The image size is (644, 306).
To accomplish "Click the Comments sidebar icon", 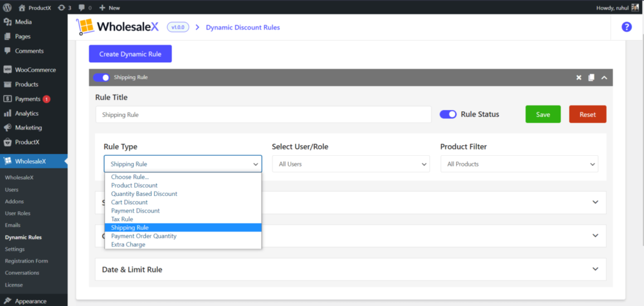I will click(x=8, y=51).
